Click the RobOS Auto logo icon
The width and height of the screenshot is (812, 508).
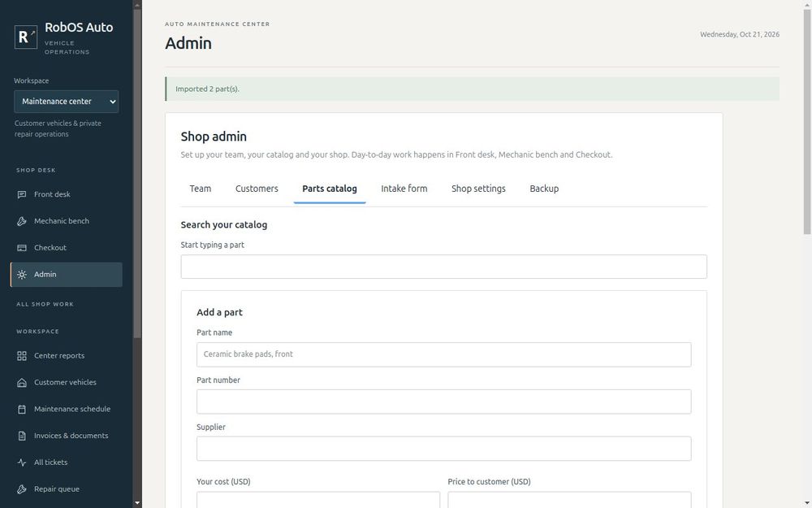[26, 37]
